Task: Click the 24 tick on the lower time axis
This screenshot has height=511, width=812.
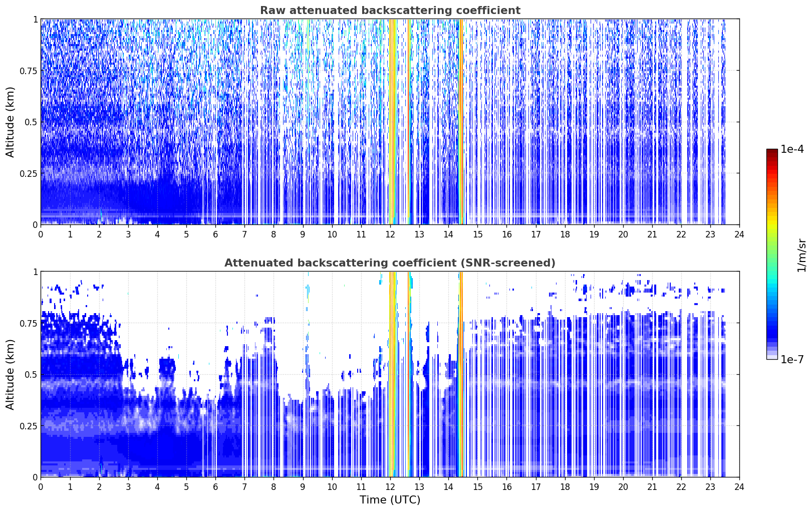Action: pyautogui.click(x=739, y=486)
